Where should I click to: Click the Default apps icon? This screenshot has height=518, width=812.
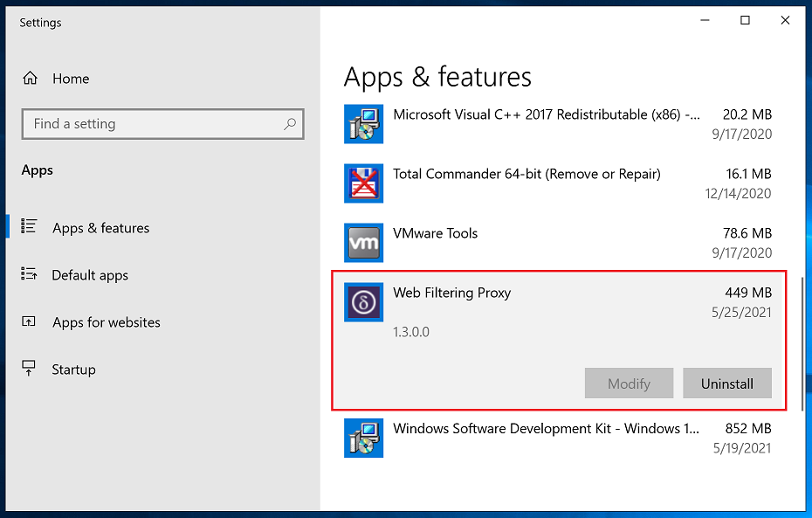[29, 273]
